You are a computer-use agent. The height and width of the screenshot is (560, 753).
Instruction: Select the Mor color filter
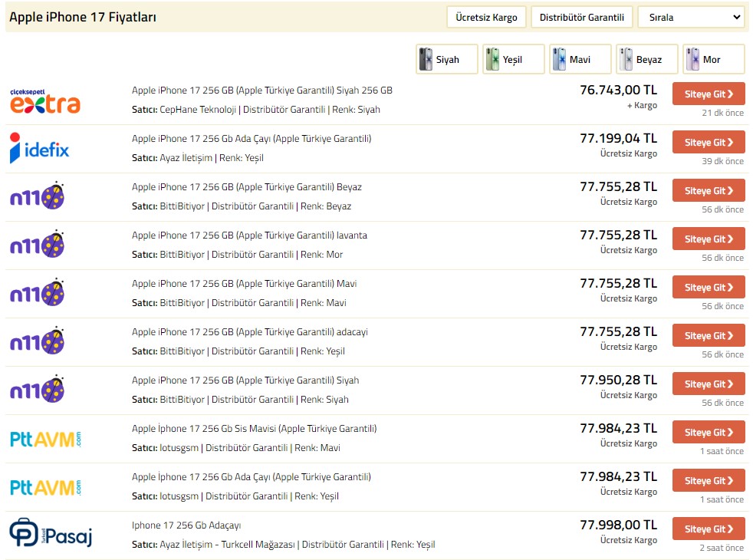(x=712, y=60)
